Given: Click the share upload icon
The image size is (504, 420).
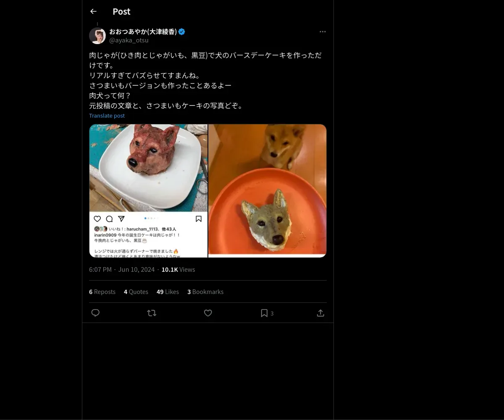Looking at the screenshot, I should 320,313.
